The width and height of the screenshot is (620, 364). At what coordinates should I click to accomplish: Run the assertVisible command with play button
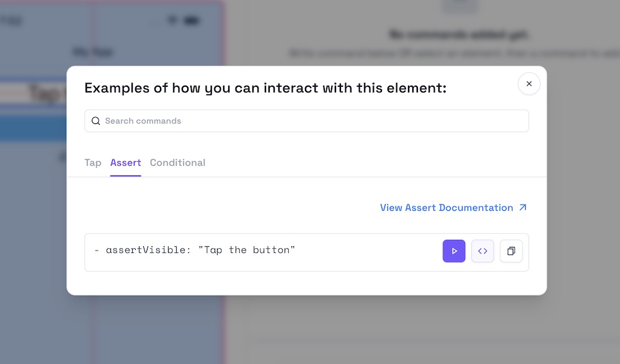(454, 251)
